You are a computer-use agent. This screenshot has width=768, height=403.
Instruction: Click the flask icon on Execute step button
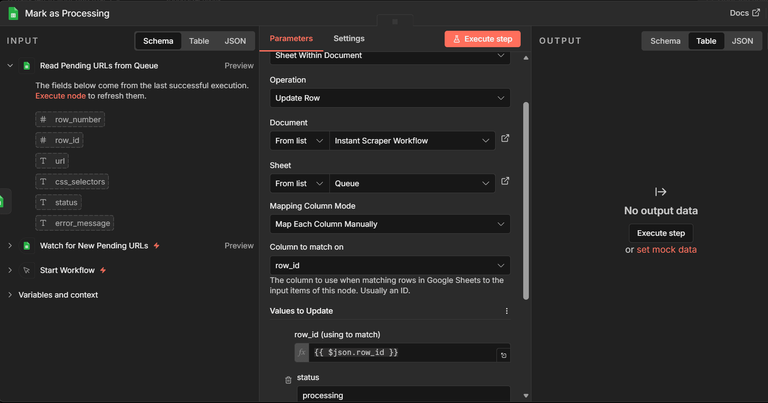tap(456, 39)
